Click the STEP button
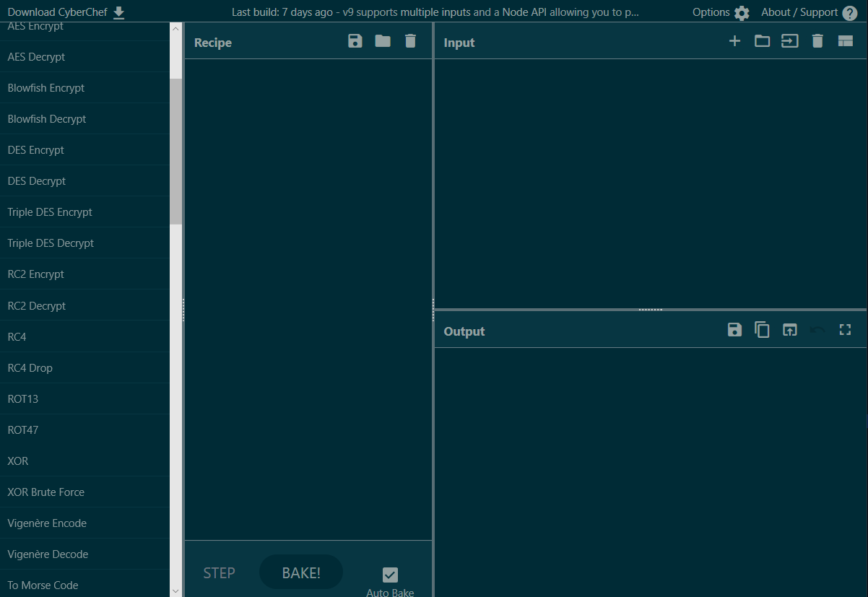This screenshot has height=597, width=868. 219,573
